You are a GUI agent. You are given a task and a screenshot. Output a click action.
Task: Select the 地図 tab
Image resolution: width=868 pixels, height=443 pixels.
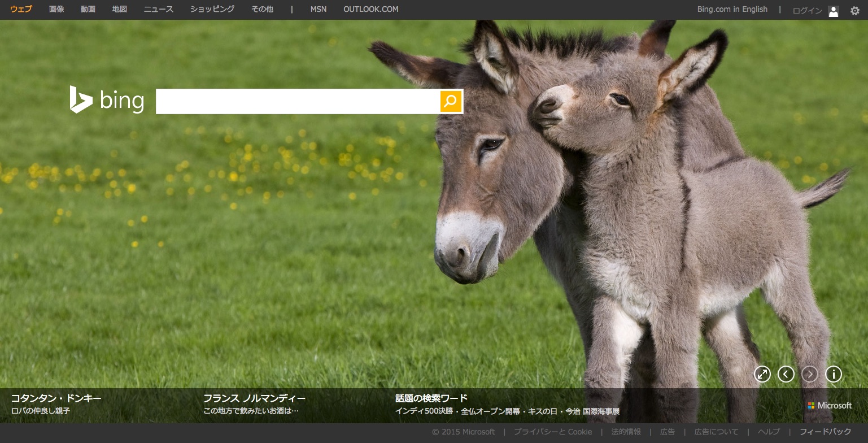pyautogui.click(x=120, y=10)
